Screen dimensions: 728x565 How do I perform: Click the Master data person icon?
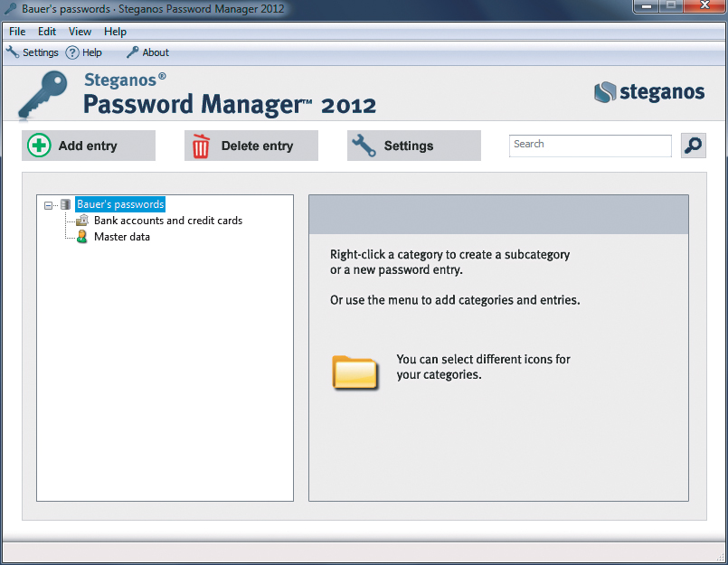82,237
